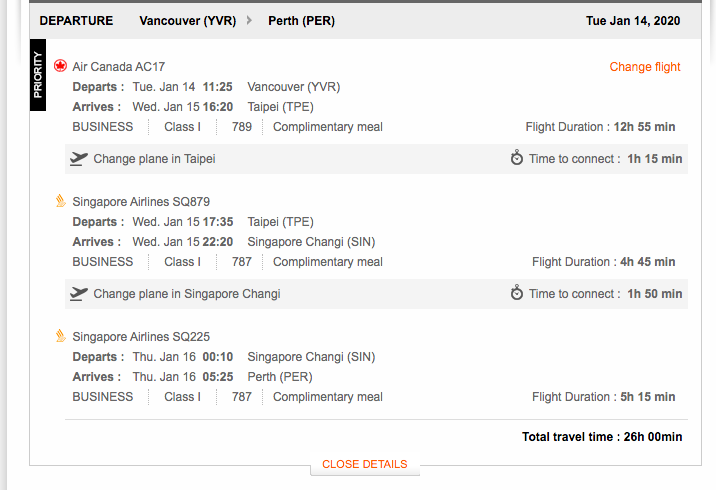Click the stopwatch icon next to 1h 50 min
The height and width of the screenshot is (490, 716).
click(x=516, y=293)
